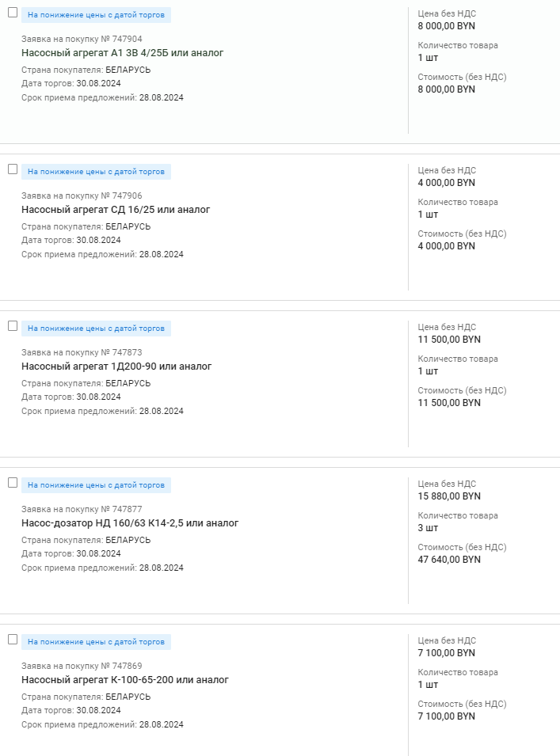Click the text Заявка на покупку № 747877

(82, 509)
